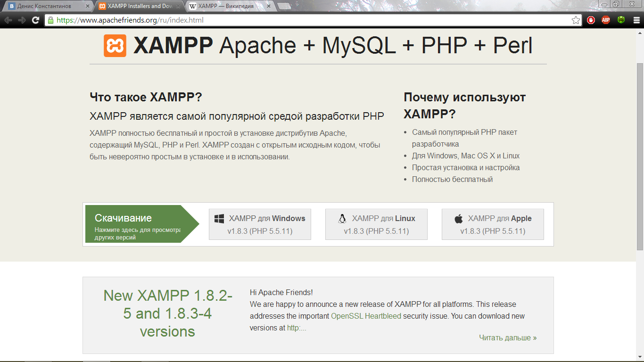Close the XAMPP — Википедия tab

[x=268, y=7]
